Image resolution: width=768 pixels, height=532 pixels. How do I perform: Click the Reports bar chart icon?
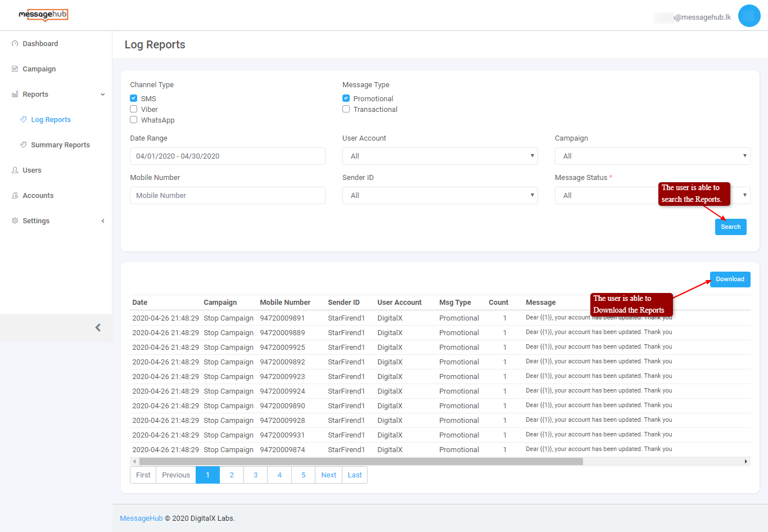pos(15,94)
